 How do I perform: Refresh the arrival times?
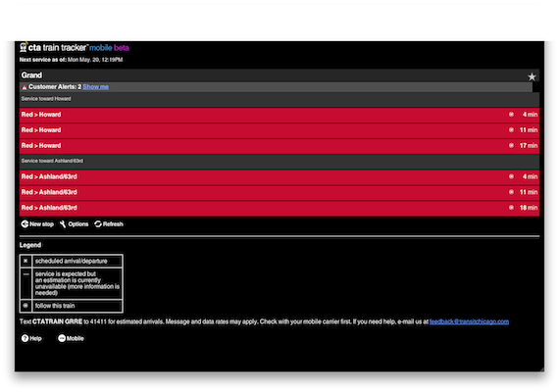pos(109,224)
